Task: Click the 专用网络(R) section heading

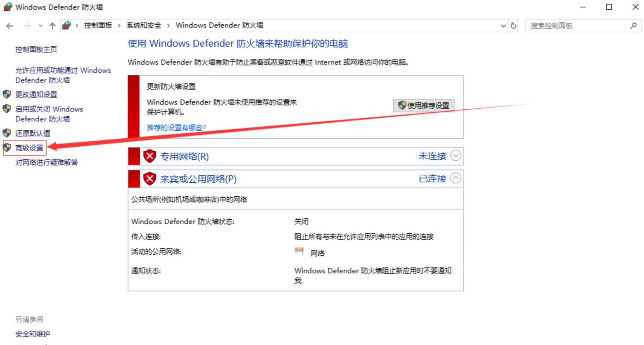Action: click(x=185, y=156)
